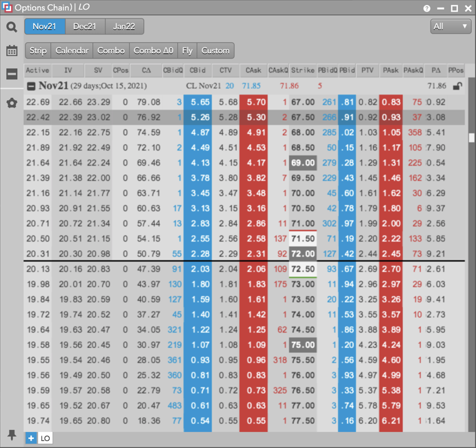
Task: Add a new tab with plus icon
Action: (x=31, y=438)
